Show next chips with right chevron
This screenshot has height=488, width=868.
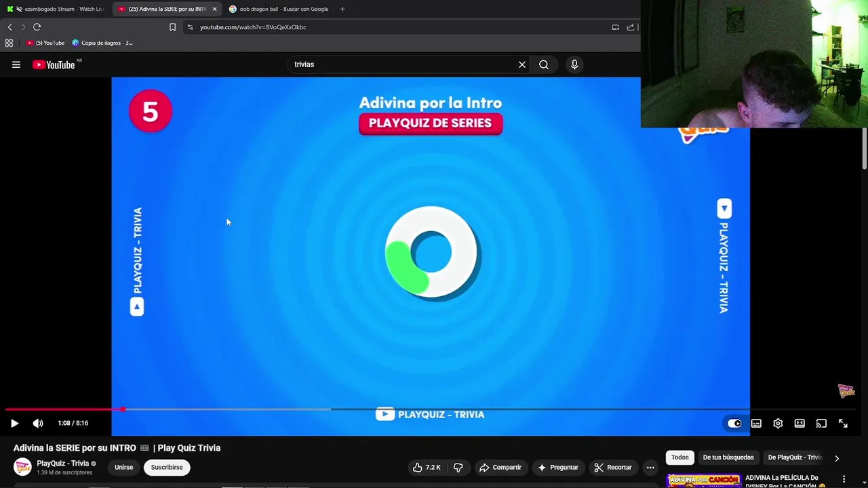tap(836, 458)
